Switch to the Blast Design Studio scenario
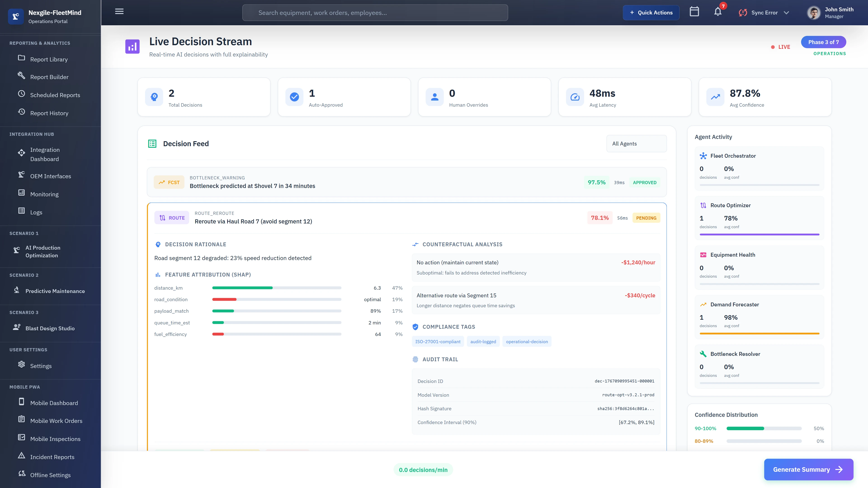This screenshot has height=488, width=868. coord(51,328)
